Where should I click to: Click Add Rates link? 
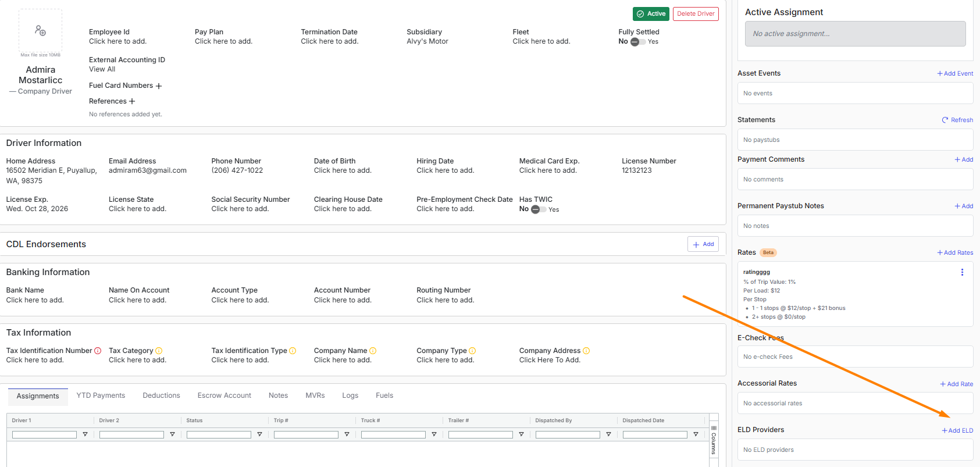coord(955,252)
